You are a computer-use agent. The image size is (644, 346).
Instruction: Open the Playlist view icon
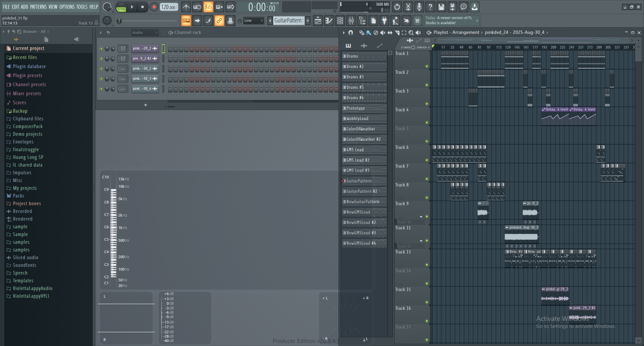318,21
